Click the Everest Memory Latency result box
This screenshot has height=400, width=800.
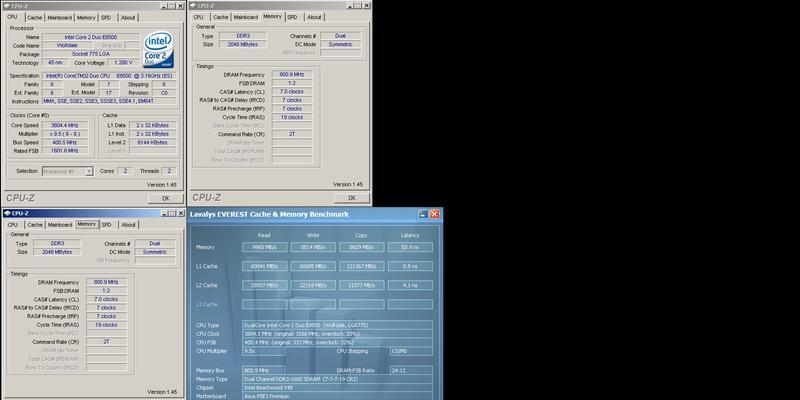(x=410, y=247)
